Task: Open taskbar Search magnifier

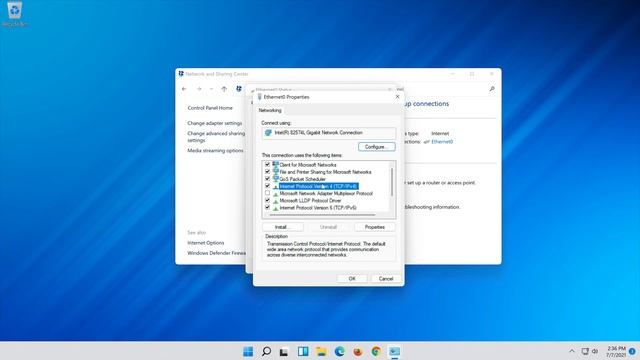Action: coord(266,351)
